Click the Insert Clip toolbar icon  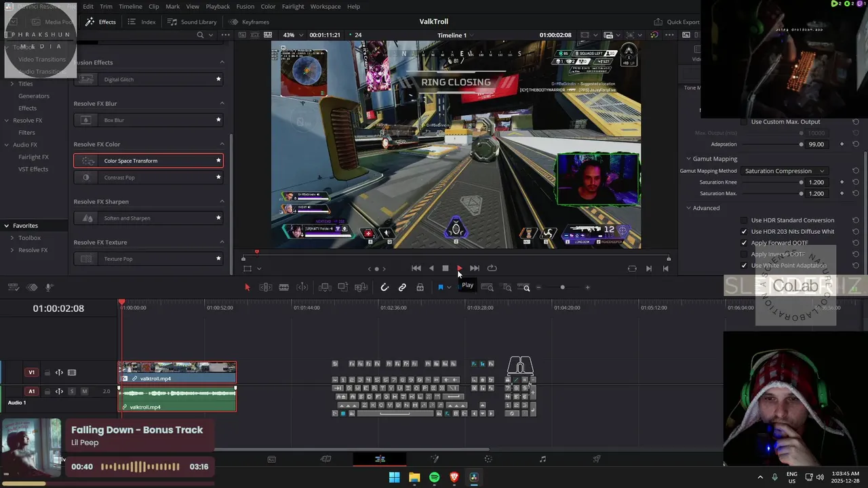click(x=324, y=287)
